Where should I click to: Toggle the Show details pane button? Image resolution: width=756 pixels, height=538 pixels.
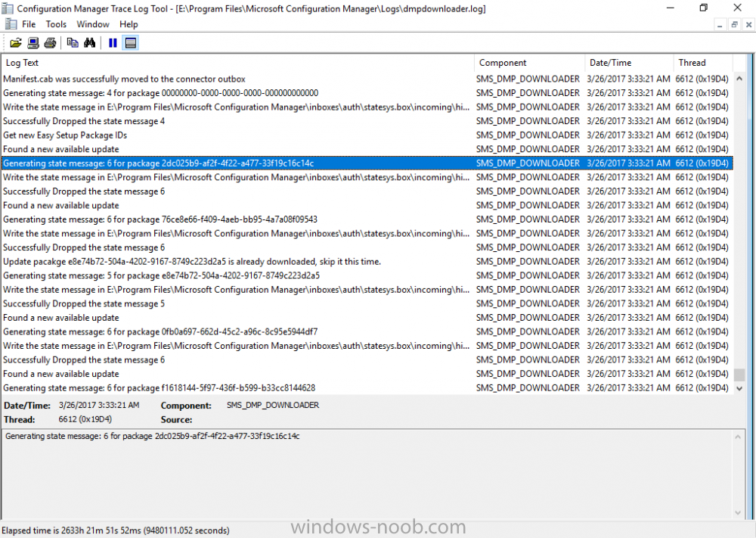pos(131,43)
